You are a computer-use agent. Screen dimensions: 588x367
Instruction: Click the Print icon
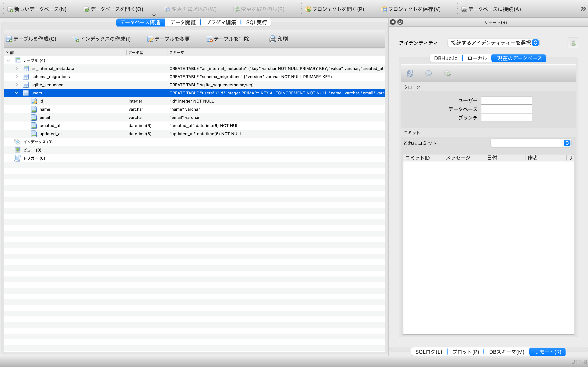(x=273, y=39)
